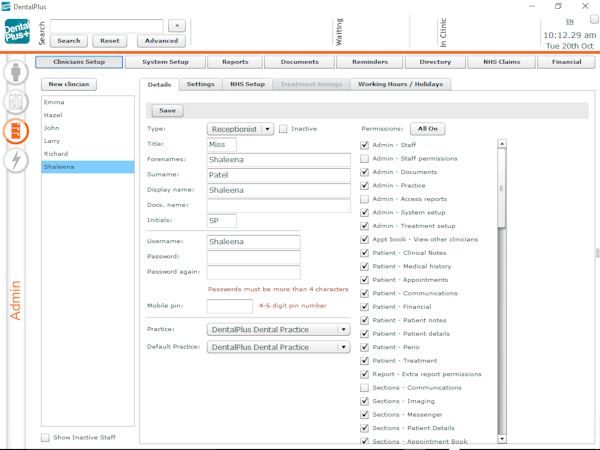Screen dimensions: 600x450
Task: Click into the Mobile pin field
Action: tap(229, 306)
